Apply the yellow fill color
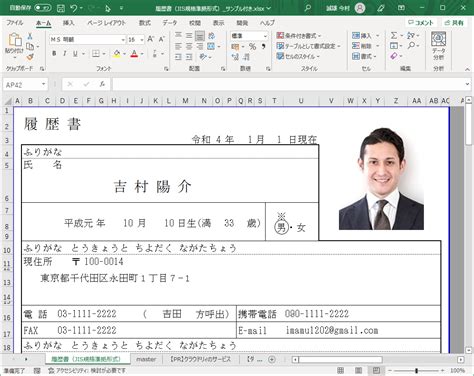This screenshot has width=474, height=376. pos(117,53)
